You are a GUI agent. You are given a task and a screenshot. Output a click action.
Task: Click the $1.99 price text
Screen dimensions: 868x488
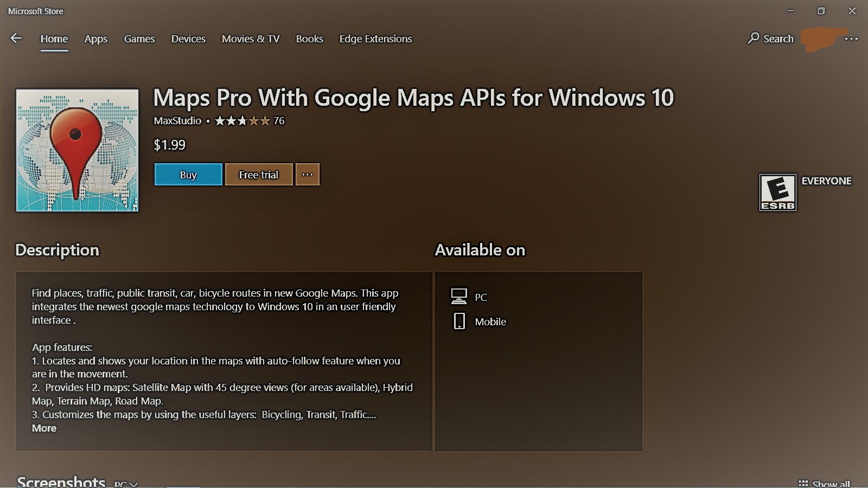click(x=170, y=145)
